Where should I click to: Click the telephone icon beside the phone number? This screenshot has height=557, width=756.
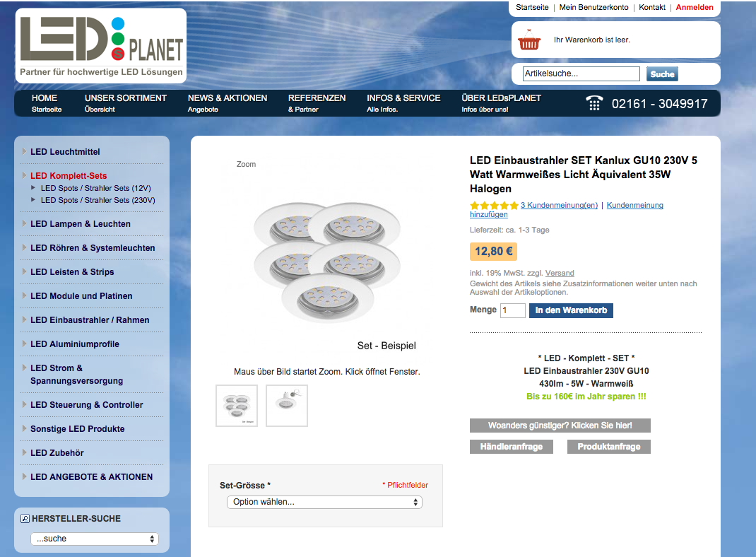[594, 102]
